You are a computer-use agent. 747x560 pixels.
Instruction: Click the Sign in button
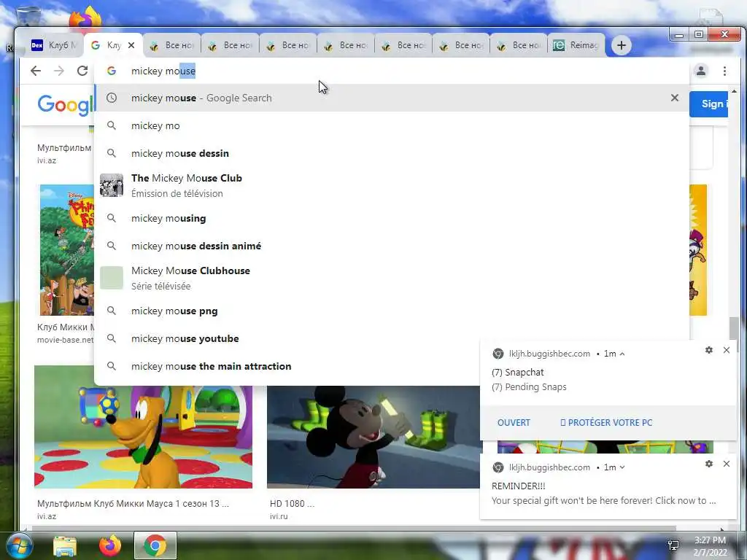pyautogui.click(x=708, y=104)
